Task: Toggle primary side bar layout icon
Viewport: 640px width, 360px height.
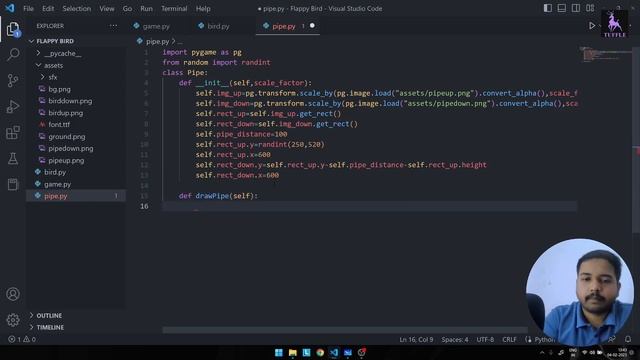Action: click(x=548, y=8)
